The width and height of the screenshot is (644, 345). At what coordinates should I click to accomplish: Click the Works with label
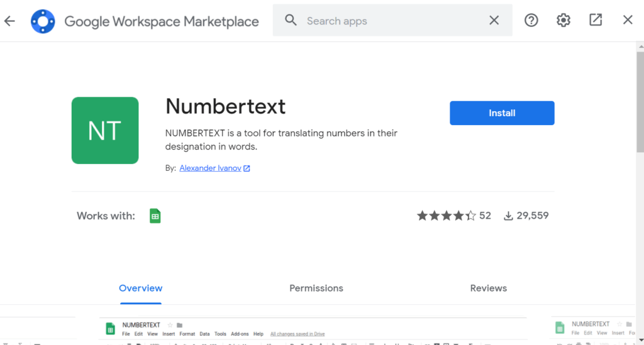coord(106,216)
